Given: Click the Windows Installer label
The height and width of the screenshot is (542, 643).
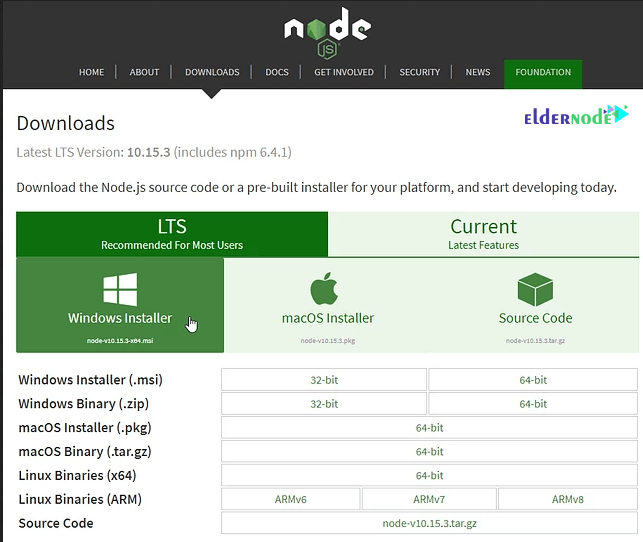Looking at the screenshot, I should point(120,318).
